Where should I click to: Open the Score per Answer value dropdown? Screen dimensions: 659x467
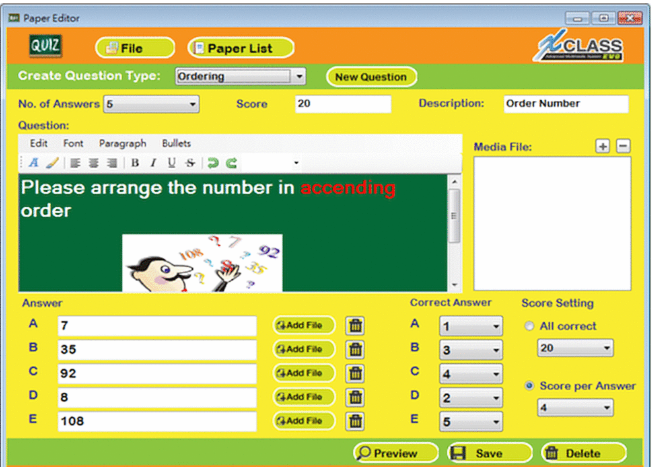click(575, 407)
